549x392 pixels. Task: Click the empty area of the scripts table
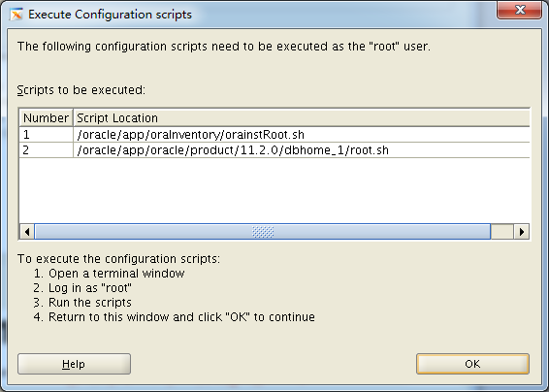[x=274, y=190]
